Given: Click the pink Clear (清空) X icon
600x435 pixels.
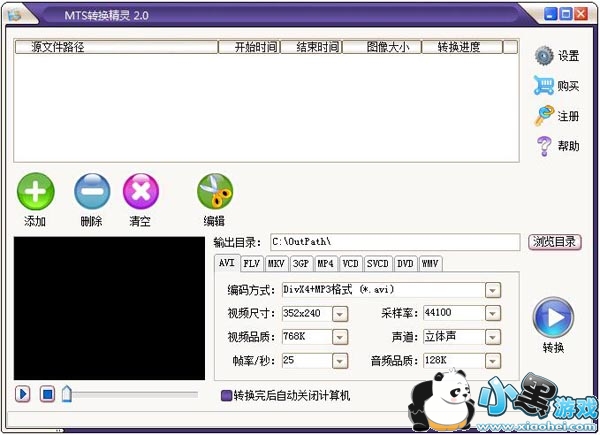Looking at the screenshot, I should pyautogui.click(x=141, y=191).
